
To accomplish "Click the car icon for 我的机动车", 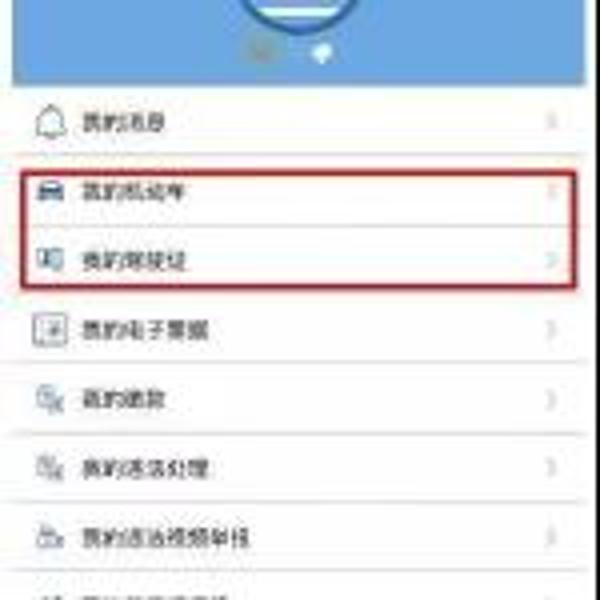I will [50, 192].
